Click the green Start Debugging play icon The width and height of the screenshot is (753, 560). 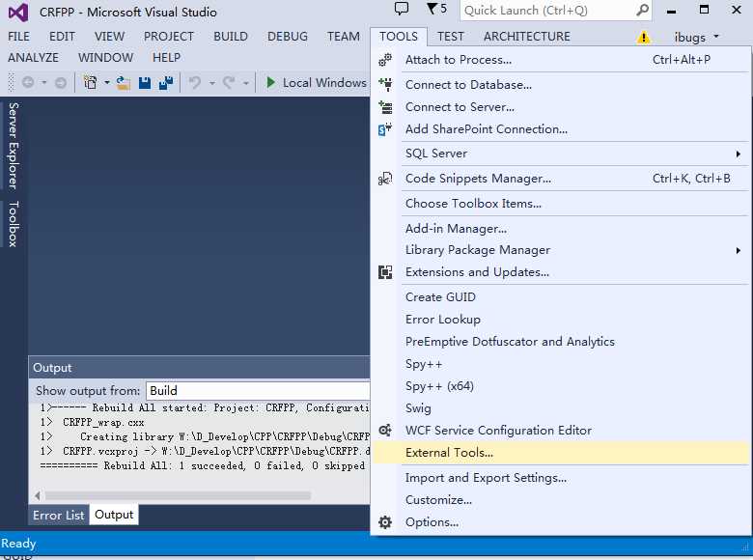coord(271,83)
